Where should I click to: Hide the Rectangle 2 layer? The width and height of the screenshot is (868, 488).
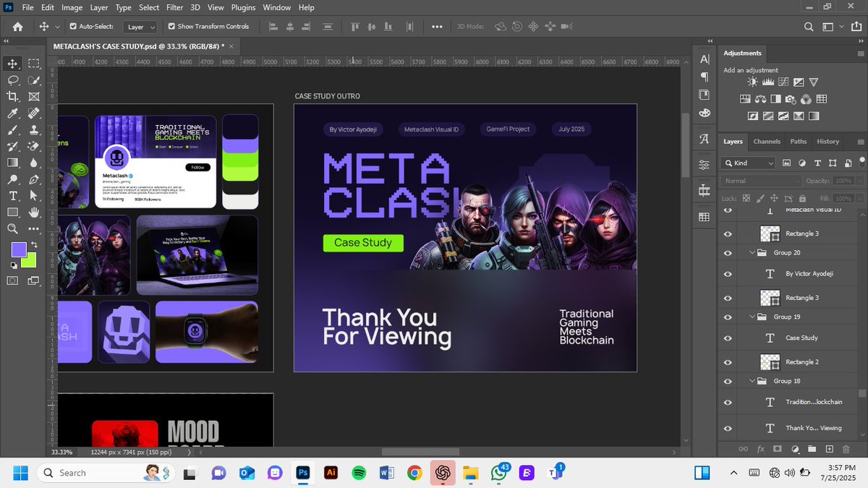[728, 362]
